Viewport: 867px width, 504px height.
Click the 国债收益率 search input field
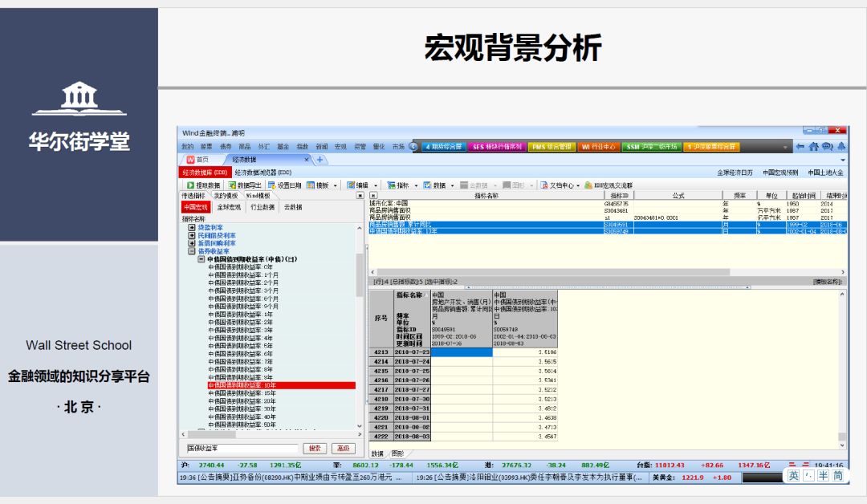tap(241, 448)
